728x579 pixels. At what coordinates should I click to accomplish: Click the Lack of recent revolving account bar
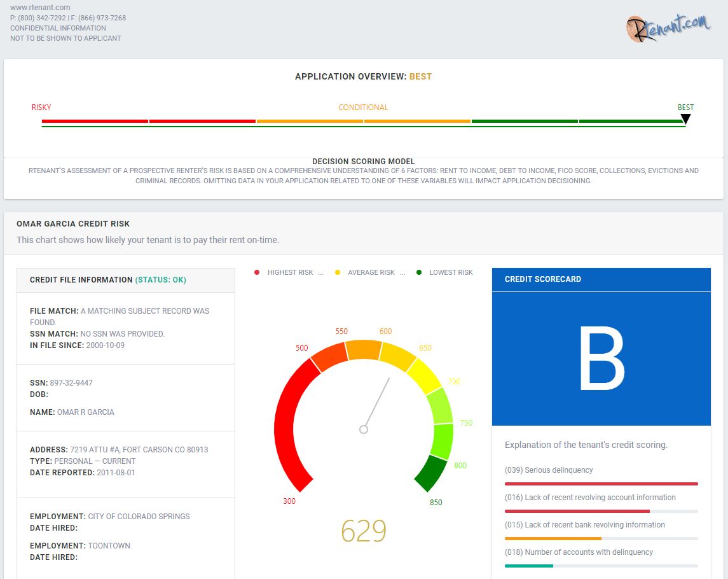[577, 511]
